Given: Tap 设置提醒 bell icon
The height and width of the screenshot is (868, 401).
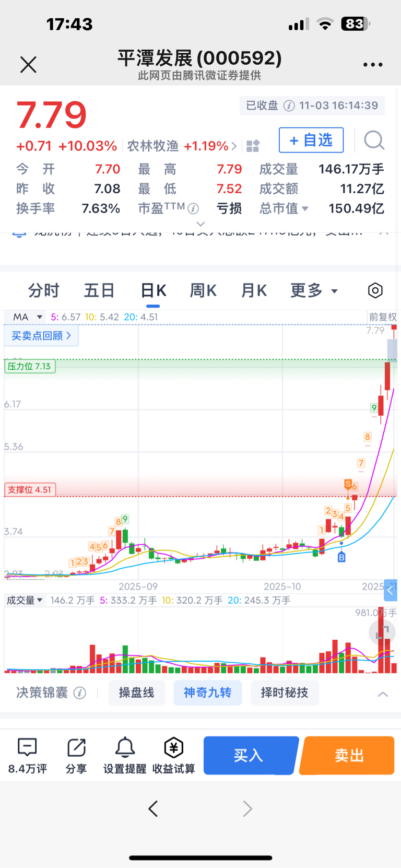Looking at the screenshot, I should pos(125,755).
